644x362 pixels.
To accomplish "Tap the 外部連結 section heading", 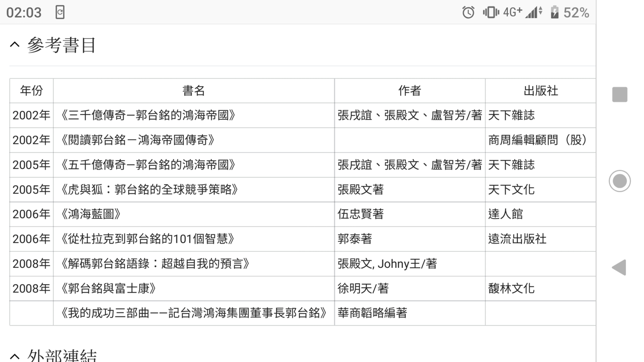I will pos(62,356).
